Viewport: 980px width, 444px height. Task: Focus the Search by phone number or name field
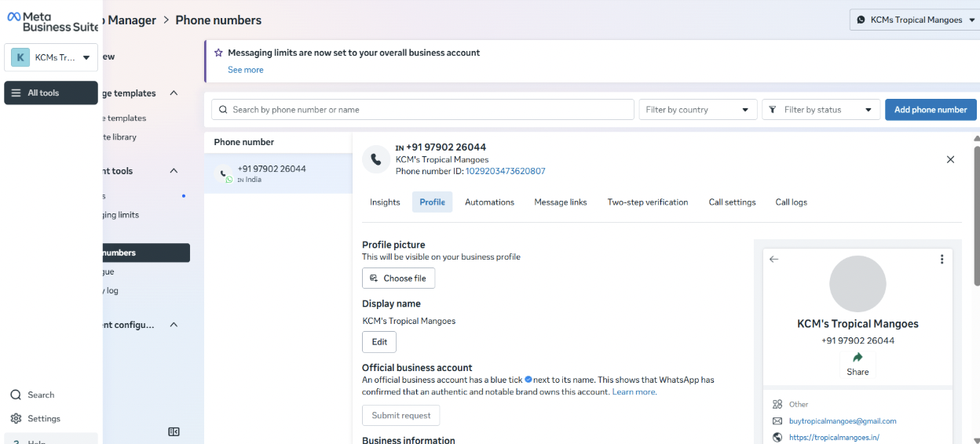[422, 110]
